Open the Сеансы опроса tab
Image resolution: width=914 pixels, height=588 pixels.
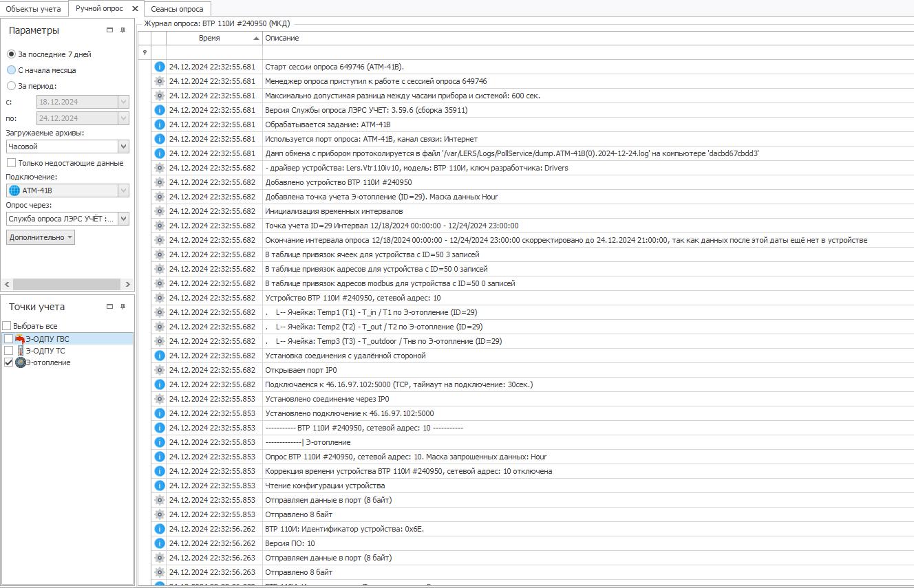coord(177,9)
